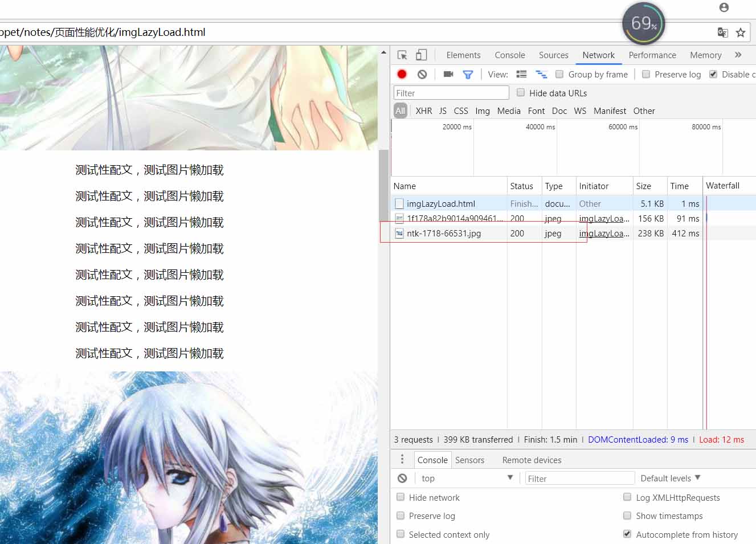Enable Show timestamps checkbox
Image resolution: width=756 pixels, height=544 pixels.
click(x=627, y=516)
